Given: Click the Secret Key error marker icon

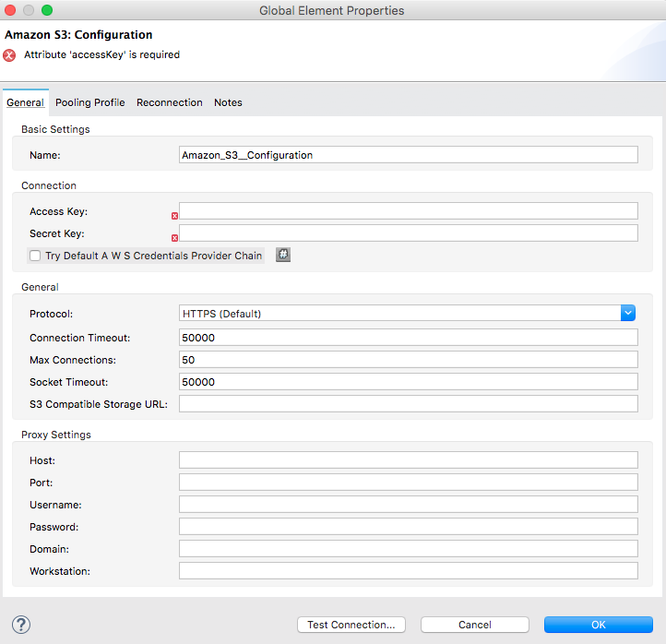Looking at the screenshot, I should [x=174, y=238].
